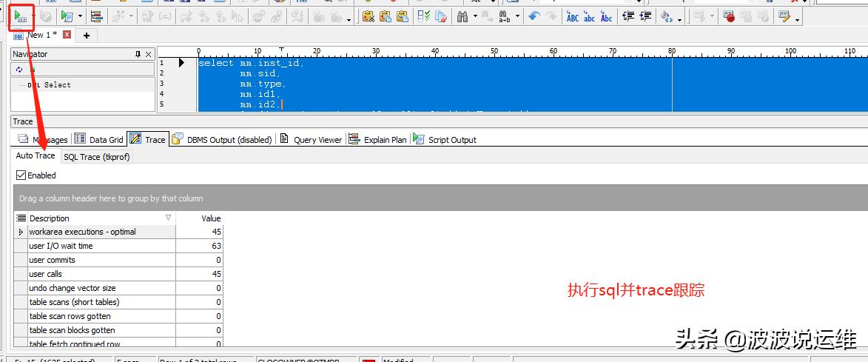Viewport: 868px width, 362px height.
Task: Add a new editor tab with plus
Action: tap(87, 36)
